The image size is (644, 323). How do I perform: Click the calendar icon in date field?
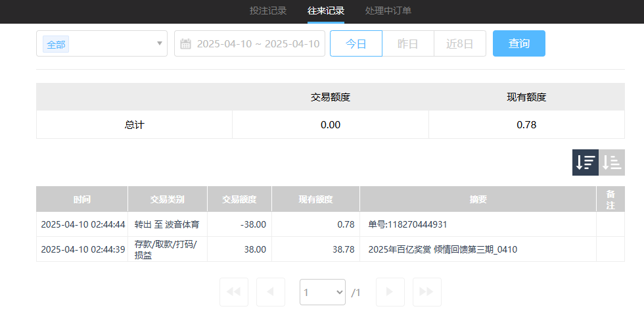pos(185,44)
